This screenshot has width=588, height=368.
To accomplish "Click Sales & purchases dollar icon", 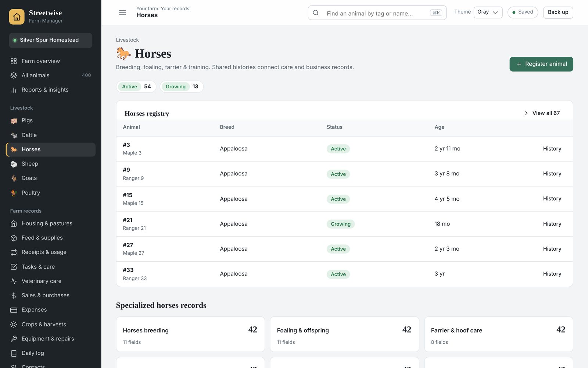I will point(14,296).
